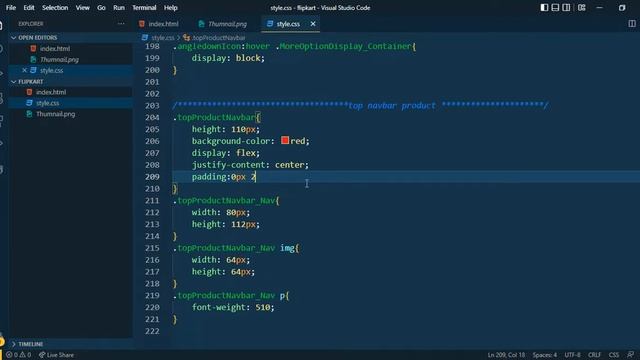Open notifications icon in status bar
This screenshot has width=640, height=360.
(631, 355)
